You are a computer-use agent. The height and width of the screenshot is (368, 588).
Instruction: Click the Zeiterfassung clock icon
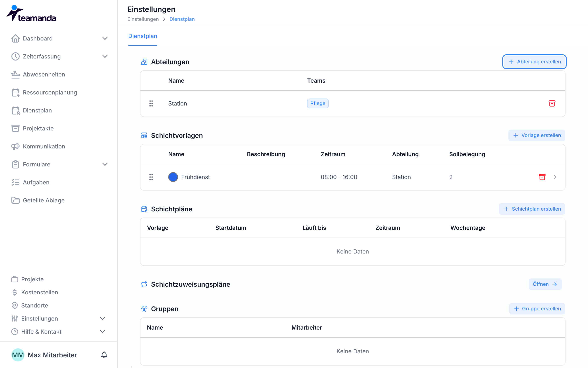click(15, 56)
